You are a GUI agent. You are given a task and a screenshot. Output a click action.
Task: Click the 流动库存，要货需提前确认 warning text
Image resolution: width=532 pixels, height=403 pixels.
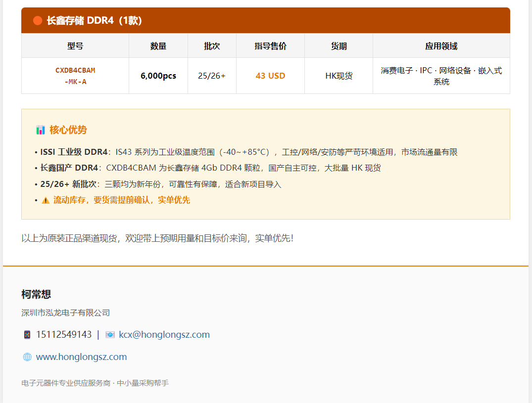click(121, 200)
